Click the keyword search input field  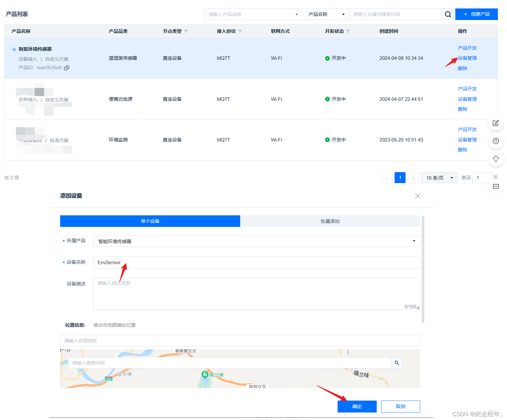click(396, 14)
